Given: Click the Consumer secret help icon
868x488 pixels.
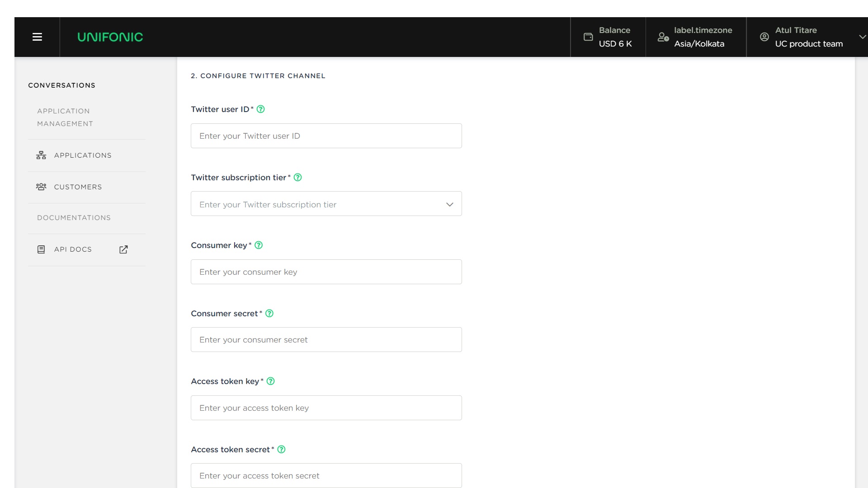Looking at the screenshot, I should 269,314.
